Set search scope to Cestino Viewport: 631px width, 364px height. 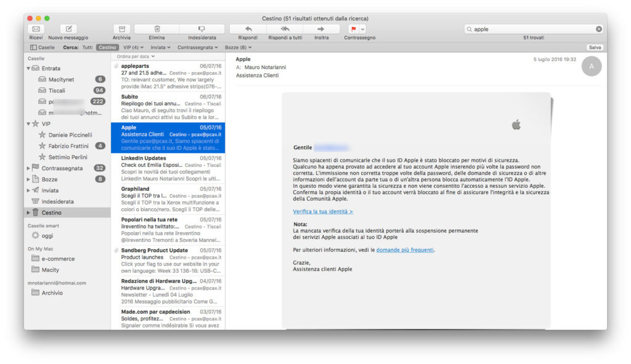point(107,47)
